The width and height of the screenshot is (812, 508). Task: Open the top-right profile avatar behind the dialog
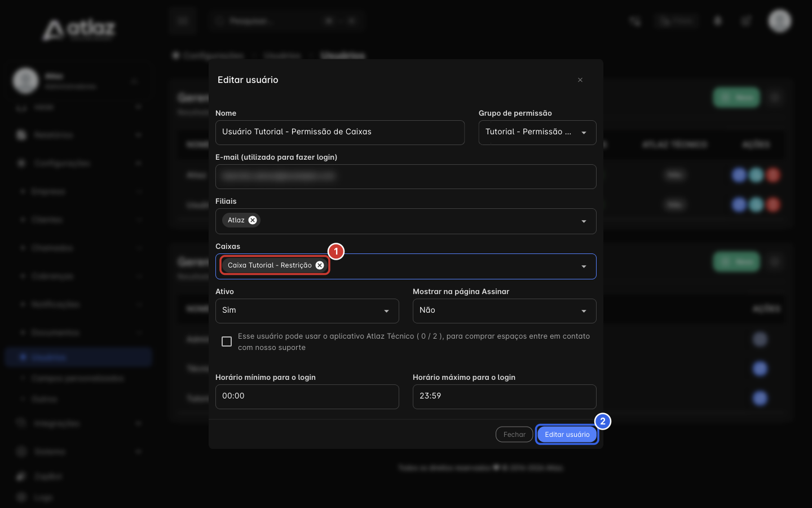780,21
